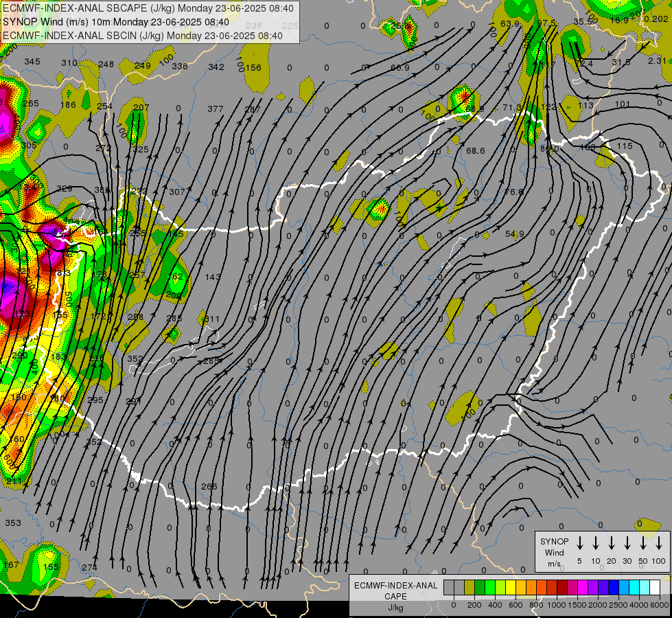Viewport: 672px width, 618px height.
Task: Click the 2500 tick label in CAPE legend
Action: pos(618,605)
